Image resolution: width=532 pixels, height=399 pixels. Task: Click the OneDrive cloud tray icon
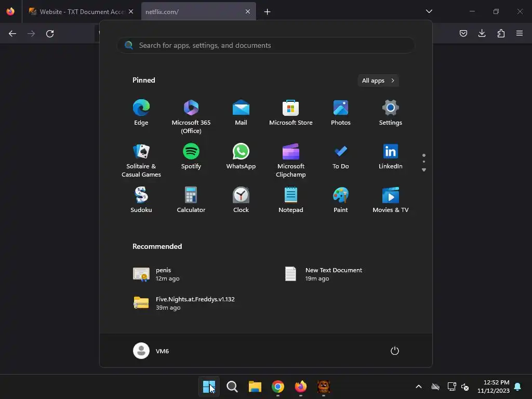[435, 387]
